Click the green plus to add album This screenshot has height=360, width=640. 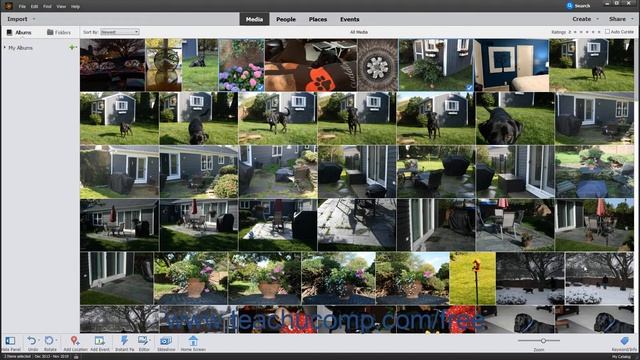point(72,47)
